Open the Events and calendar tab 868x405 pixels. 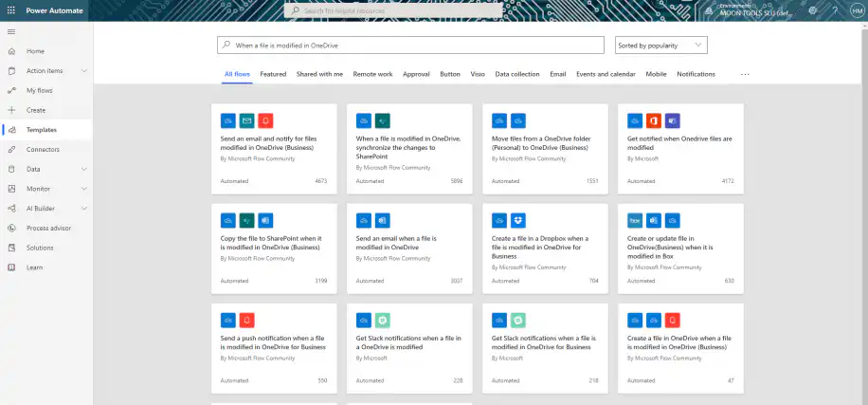(x=606, y=74)
